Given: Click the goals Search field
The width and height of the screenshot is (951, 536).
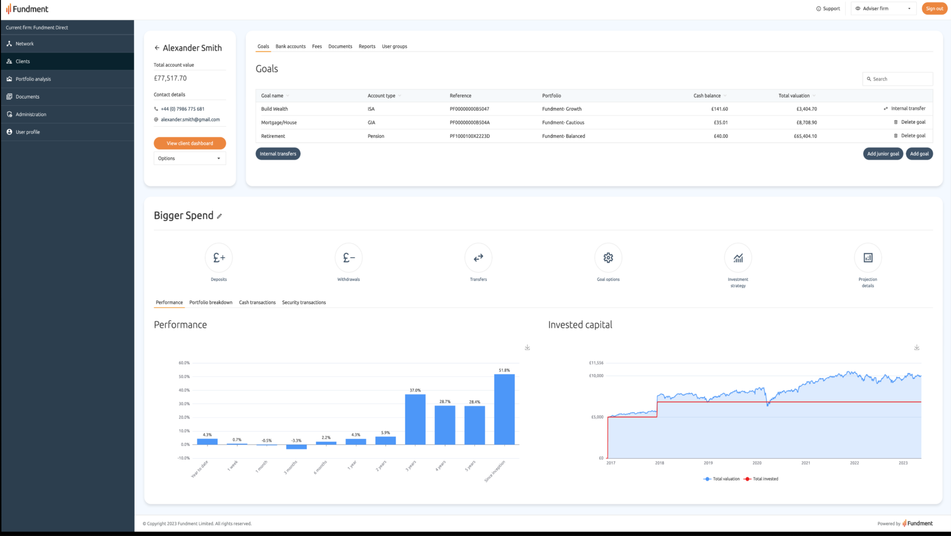Looking at the screenshot, I should point(900,78).
